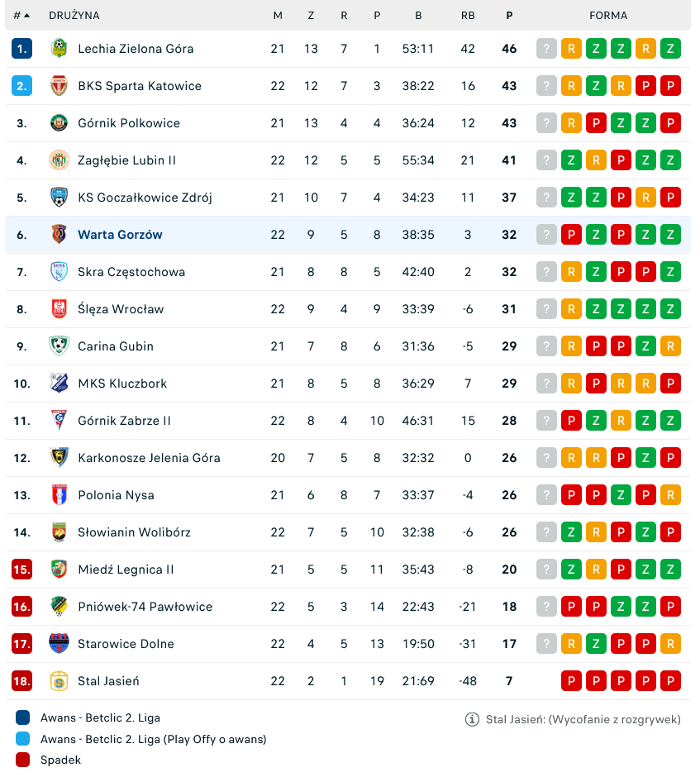The width and height of the screenshot is (700, 777).
Task: Sort standings by the RB column header
Action: pos(468,16)
